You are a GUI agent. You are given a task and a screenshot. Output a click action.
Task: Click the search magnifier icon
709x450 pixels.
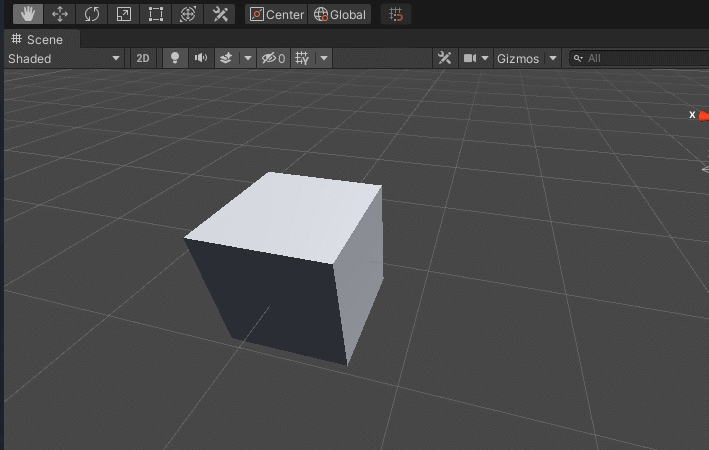click(578, 58)
